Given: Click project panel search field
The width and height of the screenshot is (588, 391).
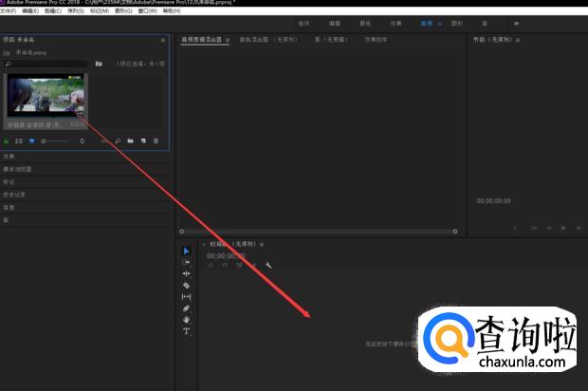Looking at the screenshot, I should tap(46, 65).
